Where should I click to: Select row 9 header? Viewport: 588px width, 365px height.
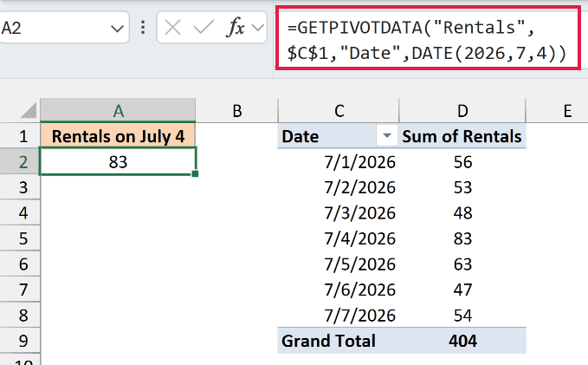[20, 341]
